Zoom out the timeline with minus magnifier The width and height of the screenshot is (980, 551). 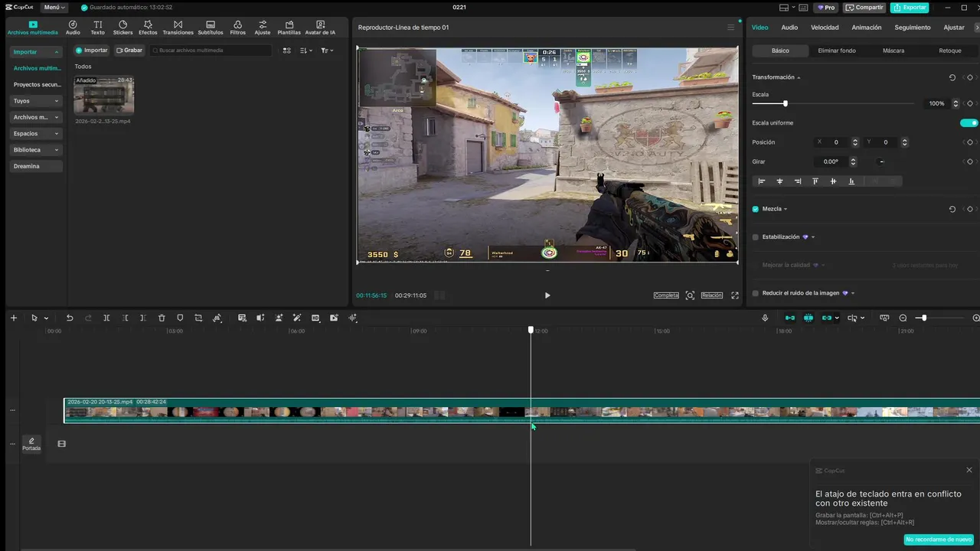[903, 318]
